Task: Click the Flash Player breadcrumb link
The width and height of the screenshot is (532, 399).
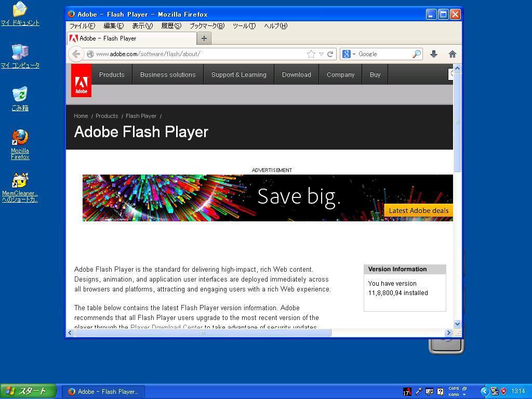Action: (141, 116)
